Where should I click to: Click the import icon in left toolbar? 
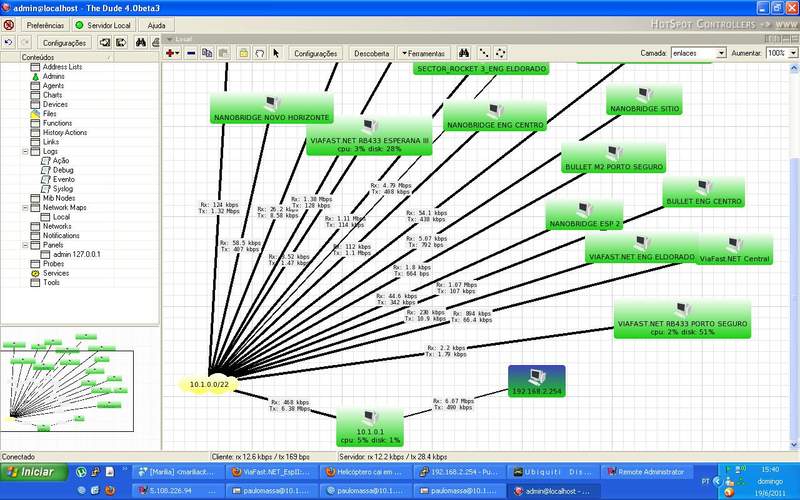click(x=105, y=43)
